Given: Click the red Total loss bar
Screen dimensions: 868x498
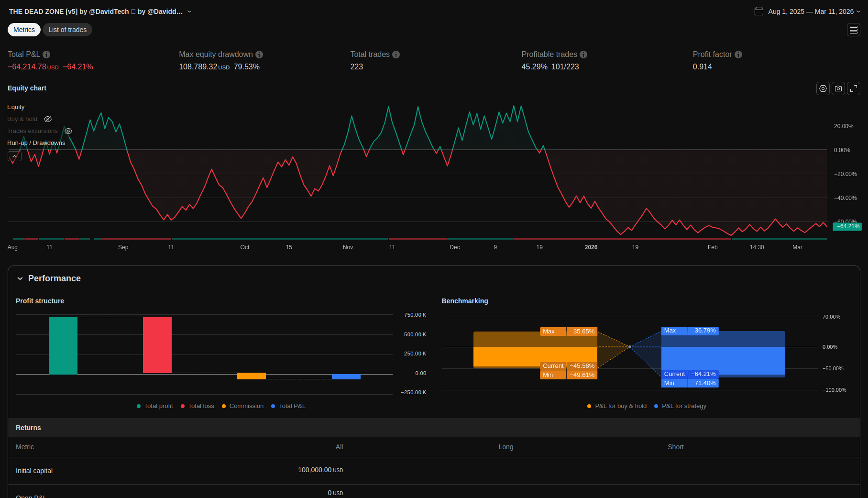Looking at the screenshot, I should tap(157, 344).
